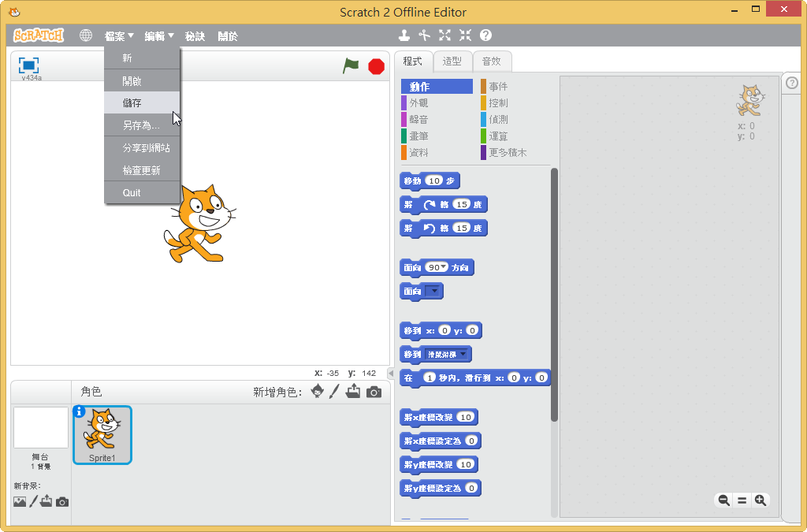Switch stage to full screen mode
Viewport: 807px width, 532px height.
pyautogui.click(x=28, y=65)
